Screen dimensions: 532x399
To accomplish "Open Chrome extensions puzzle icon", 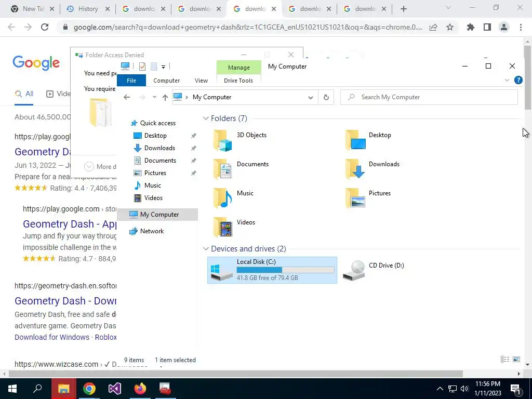I will tap(470, 27).
